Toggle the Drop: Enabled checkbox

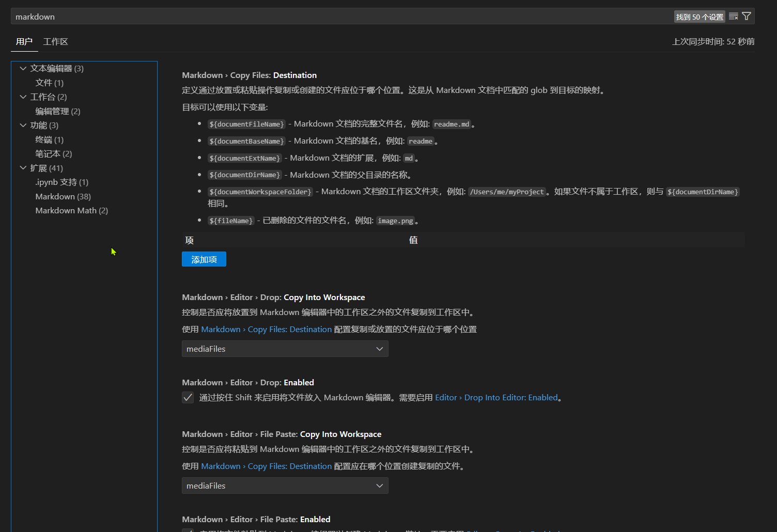pos(188,397)
